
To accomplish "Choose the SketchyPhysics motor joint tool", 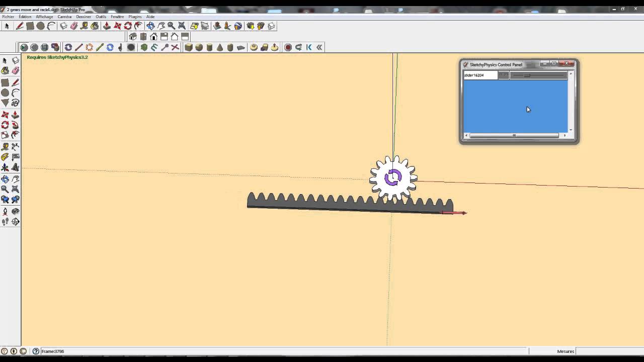I will (x=110, y=47).
